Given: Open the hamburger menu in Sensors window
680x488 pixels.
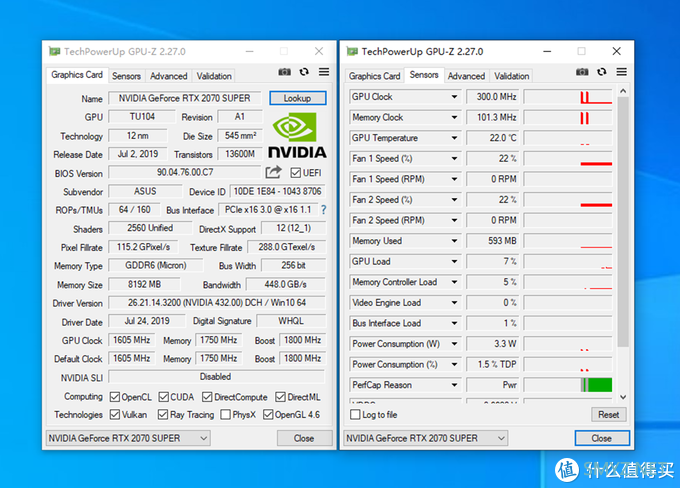Looking at the screenshot, I should [621, 72].
